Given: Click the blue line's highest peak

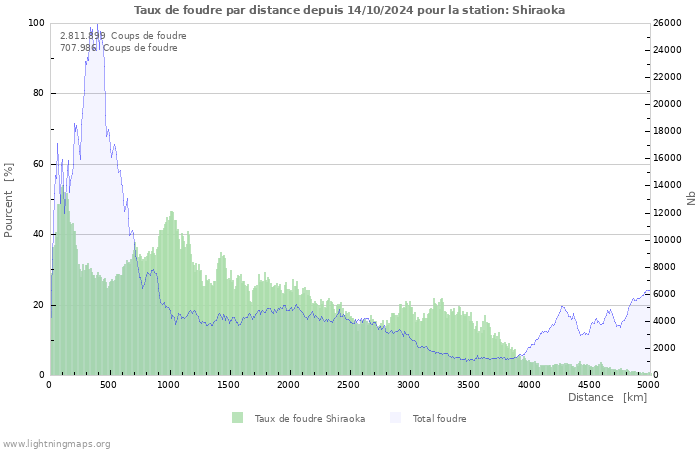Looking at the screenshot, I should (96, 25).
